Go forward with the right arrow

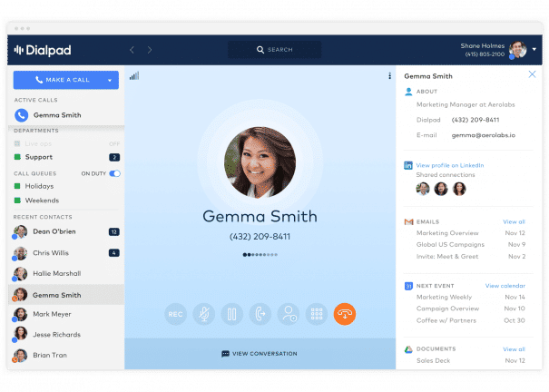(150, 50)
